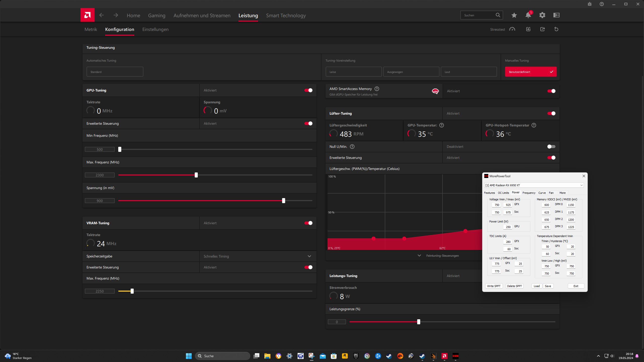The width and height of the screenshot is (644, 362).
Task: Click the reset tuning profile icon
Action: [556, 29]
